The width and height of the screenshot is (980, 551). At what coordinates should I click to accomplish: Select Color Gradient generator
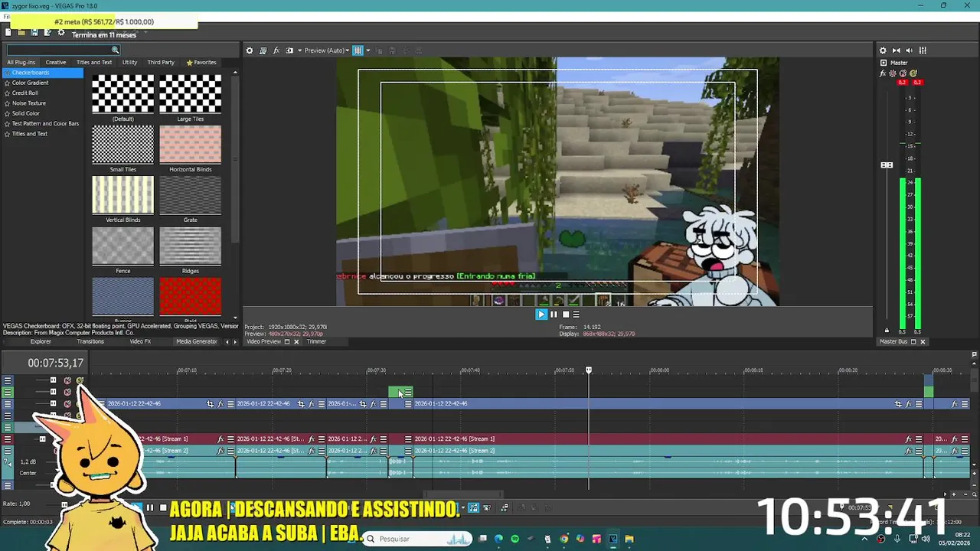pyautogui.click(x=30, y=83)
